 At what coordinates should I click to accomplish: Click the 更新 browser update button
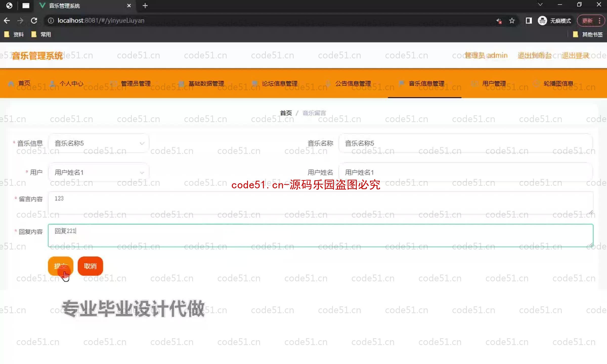[x=587, y=21]
